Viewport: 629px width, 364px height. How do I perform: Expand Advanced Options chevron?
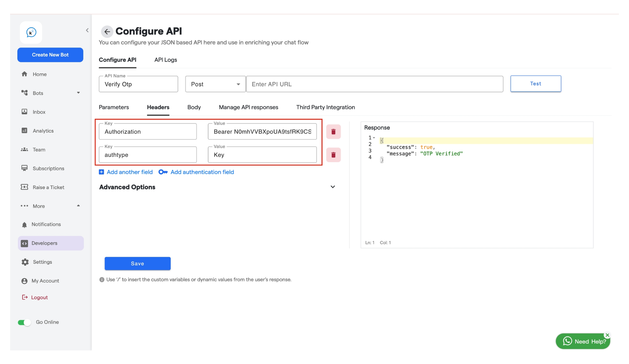[x=333, y=187]
